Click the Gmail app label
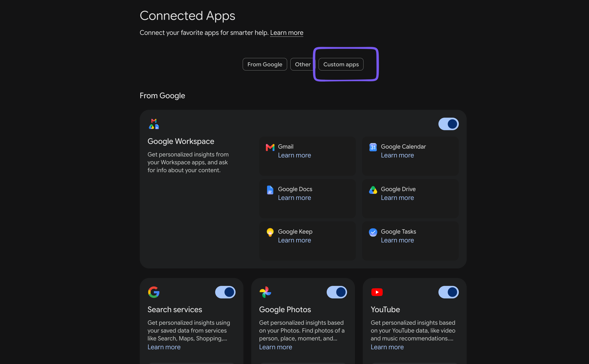This screenshot has height=364, width=589. click(286, 147)
